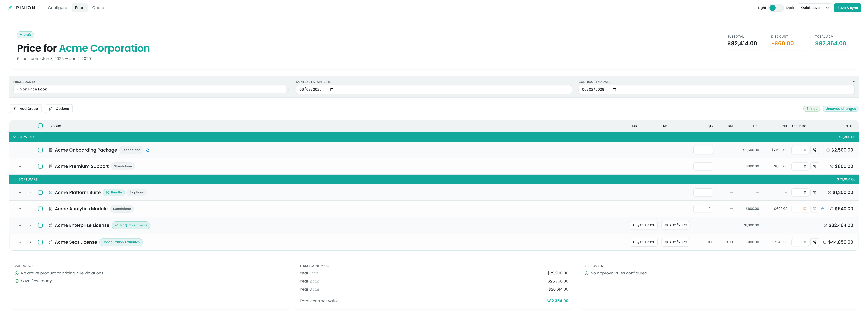
Task: Click the info icon next to $2,500.00 total
Action: [x=828, y=150]
